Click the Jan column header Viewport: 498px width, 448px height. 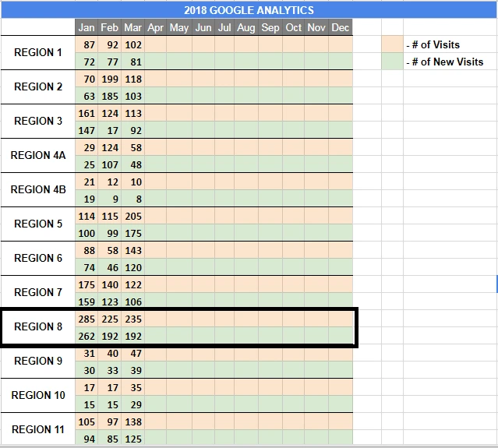87,27
